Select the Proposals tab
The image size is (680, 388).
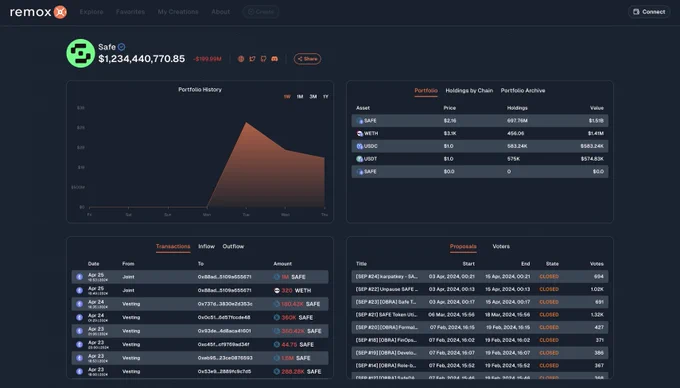coord(463,247)
